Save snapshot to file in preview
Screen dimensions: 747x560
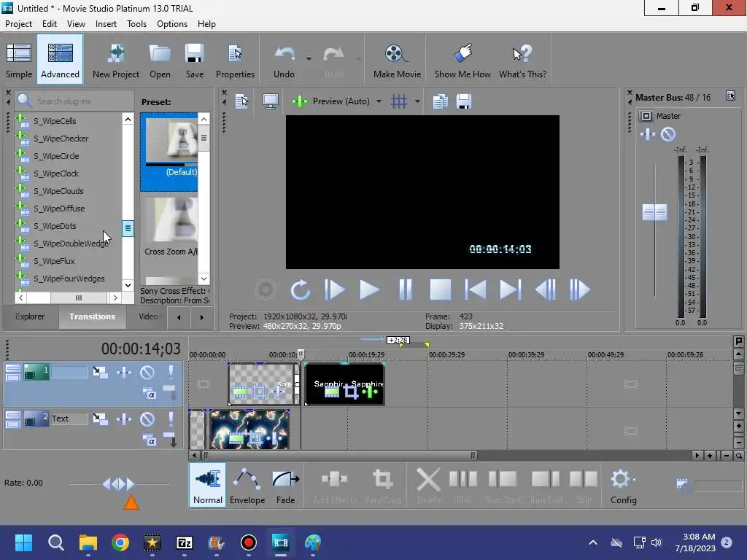[x=464, y=101]
